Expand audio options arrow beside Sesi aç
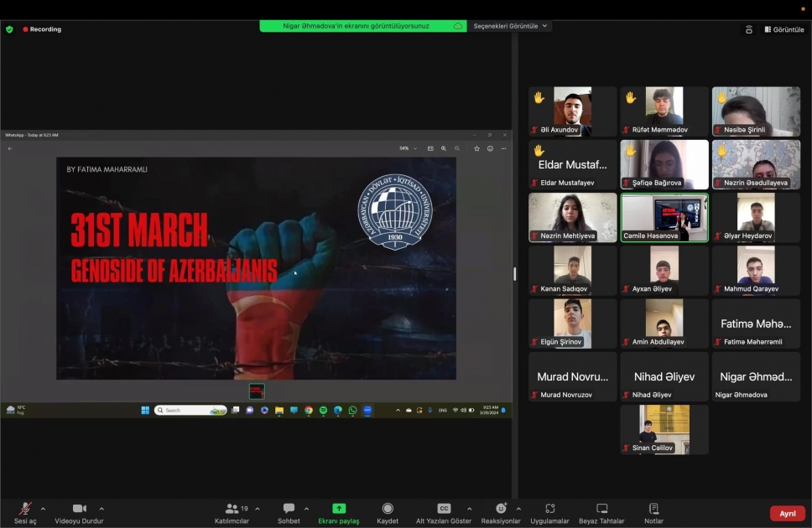 click(x=43, y=509)
